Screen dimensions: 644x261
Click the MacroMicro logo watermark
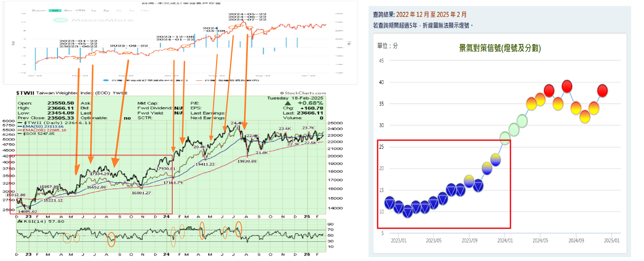[93, 20]
